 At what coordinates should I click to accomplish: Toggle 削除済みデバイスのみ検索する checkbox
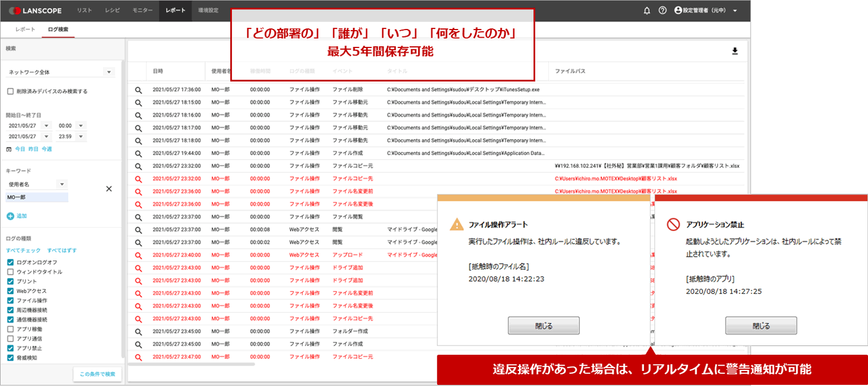10,91
